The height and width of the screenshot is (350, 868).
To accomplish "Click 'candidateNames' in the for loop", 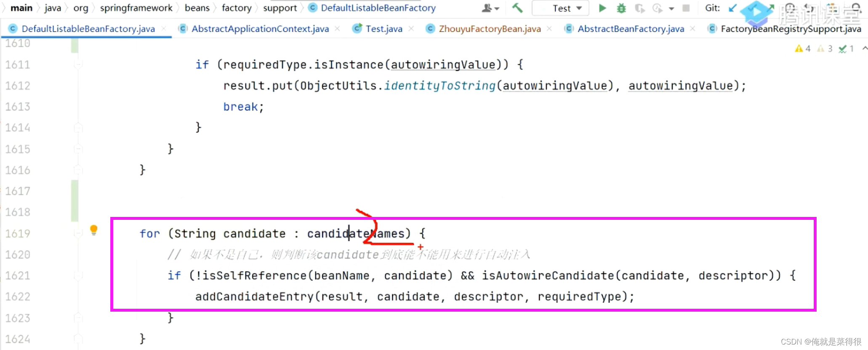I will tap(356, 233).
